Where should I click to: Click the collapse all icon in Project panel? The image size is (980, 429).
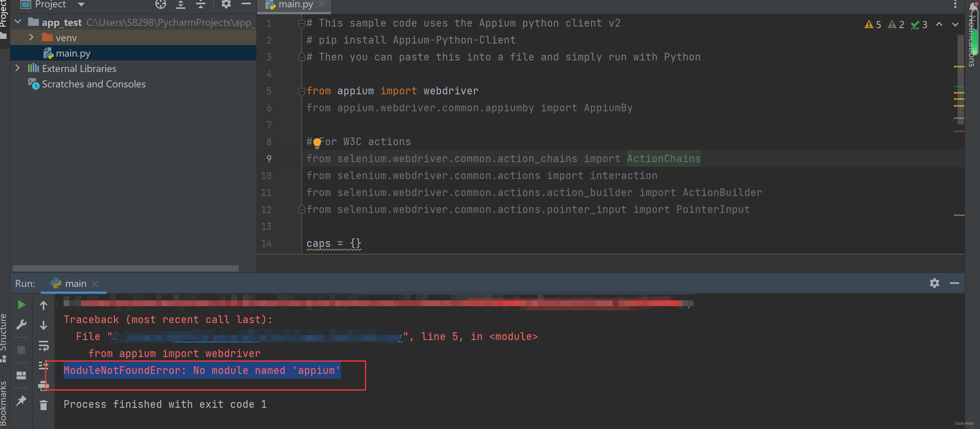coord(201,5)
